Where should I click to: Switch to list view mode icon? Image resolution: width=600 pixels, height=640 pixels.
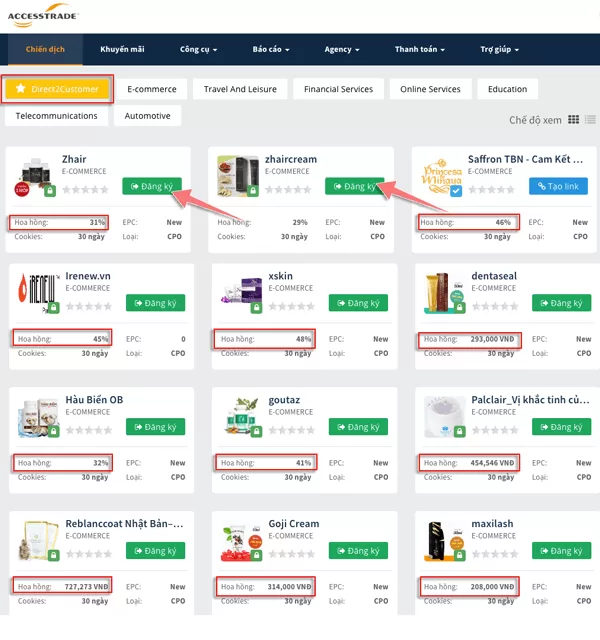590,120
